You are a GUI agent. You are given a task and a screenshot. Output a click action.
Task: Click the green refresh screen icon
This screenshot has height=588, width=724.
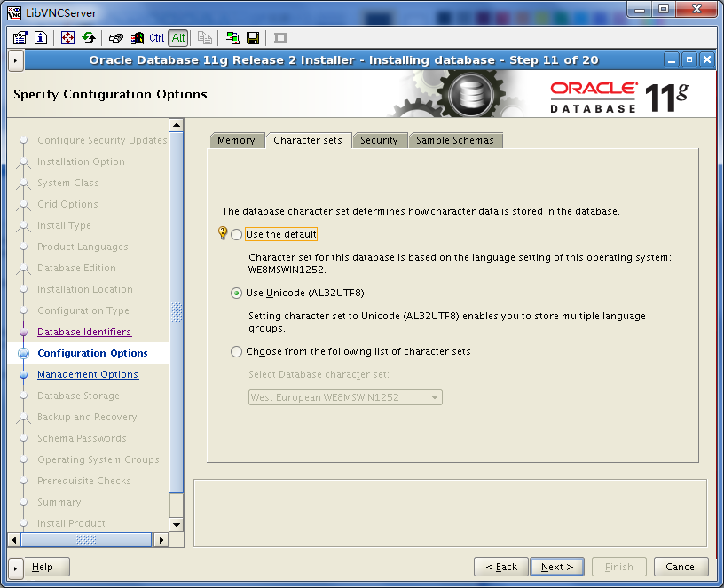click(x=89, y=38)
